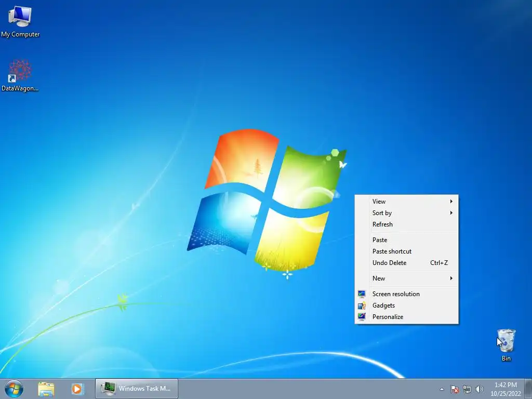Open the Action Center flag icon
Image resolution: width=532 pixels, height=399 pixels.
coord(455,389)
